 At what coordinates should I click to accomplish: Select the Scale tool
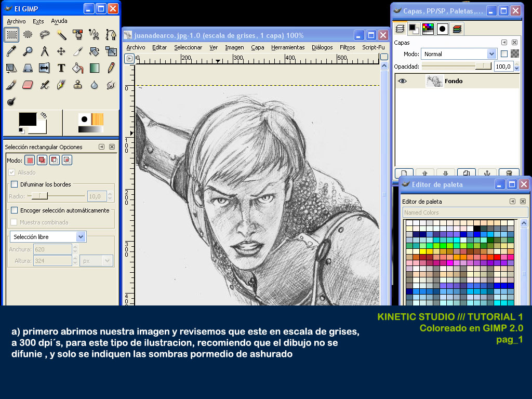click(111, 51)
